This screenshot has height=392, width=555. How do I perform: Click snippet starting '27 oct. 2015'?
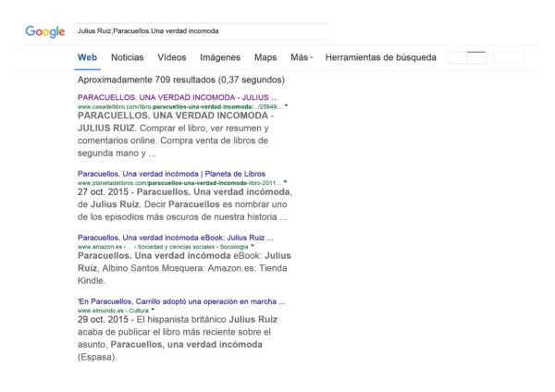pyautogui.click(x=185, y=204)
